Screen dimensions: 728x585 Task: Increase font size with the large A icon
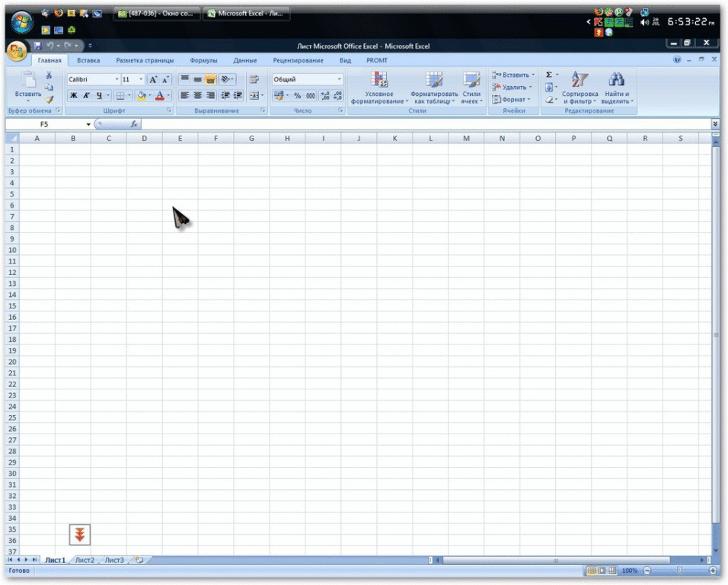(153, 79)
